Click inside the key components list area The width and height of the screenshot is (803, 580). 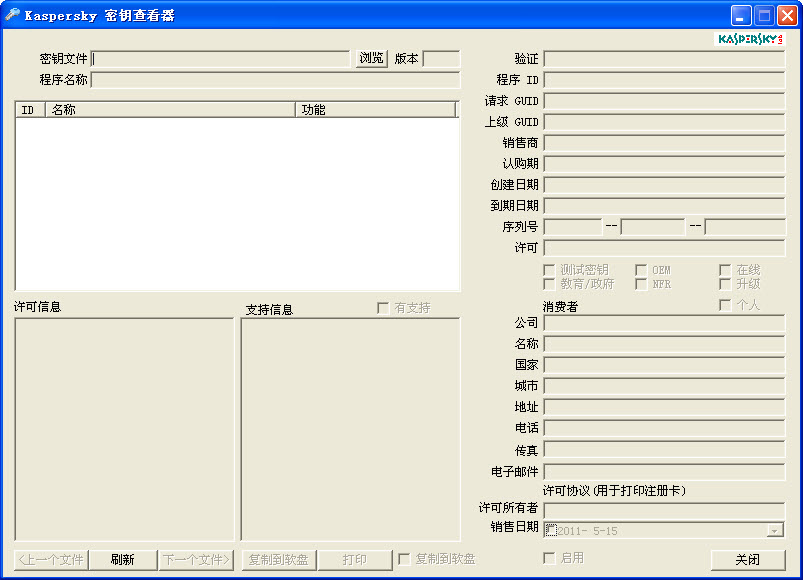pyautogui.click(x=238, y=204)
